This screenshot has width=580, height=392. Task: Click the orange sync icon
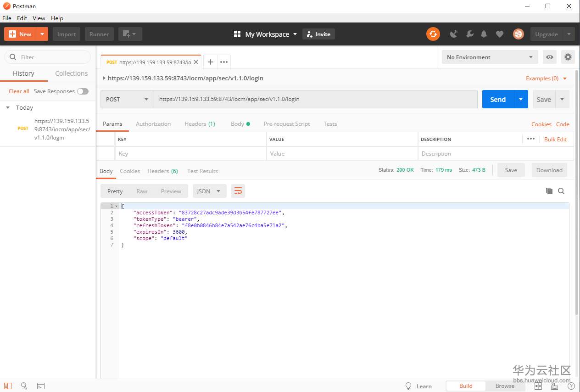point(433,34)
